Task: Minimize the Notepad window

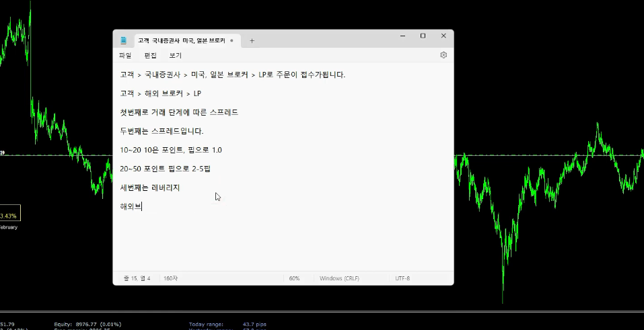Action: (402, 36)
